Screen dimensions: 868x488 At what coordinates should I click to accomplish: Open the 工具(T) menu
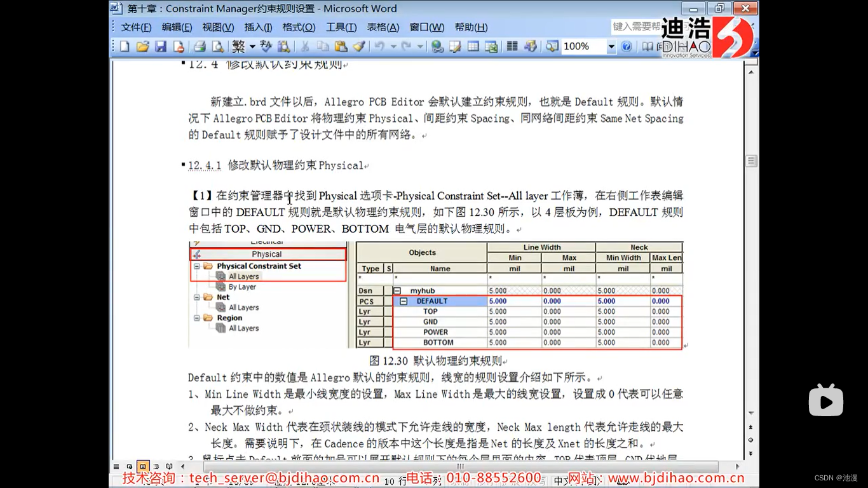point(341,27)
